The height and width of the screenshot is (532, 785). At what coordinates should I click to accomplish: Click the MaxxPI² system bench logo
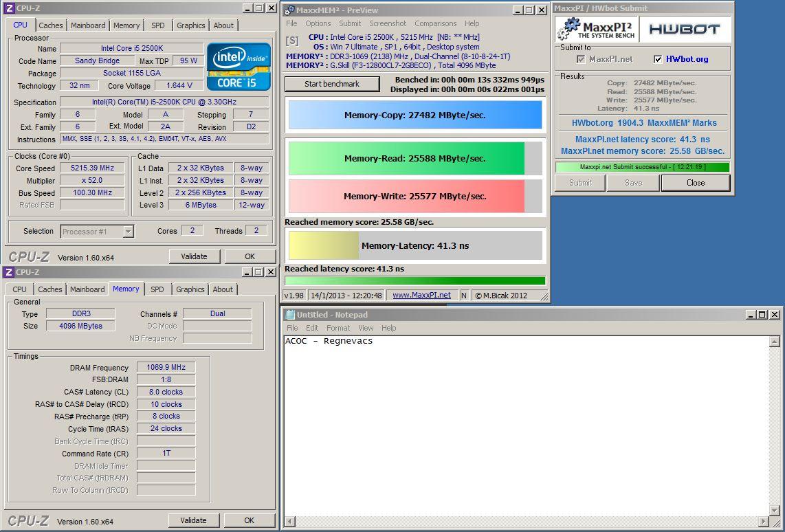point(596,29)
